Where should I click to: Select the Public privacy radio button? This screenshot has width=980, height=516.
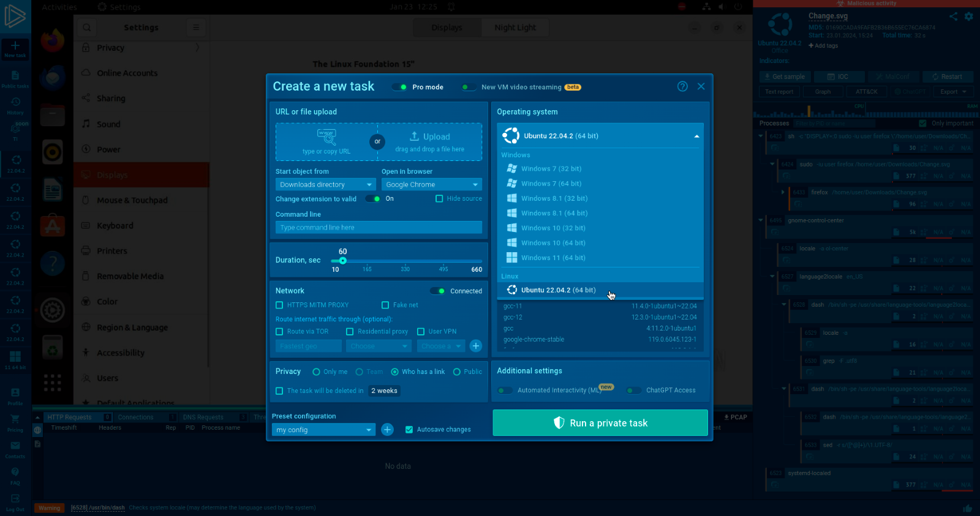(456, 372)
